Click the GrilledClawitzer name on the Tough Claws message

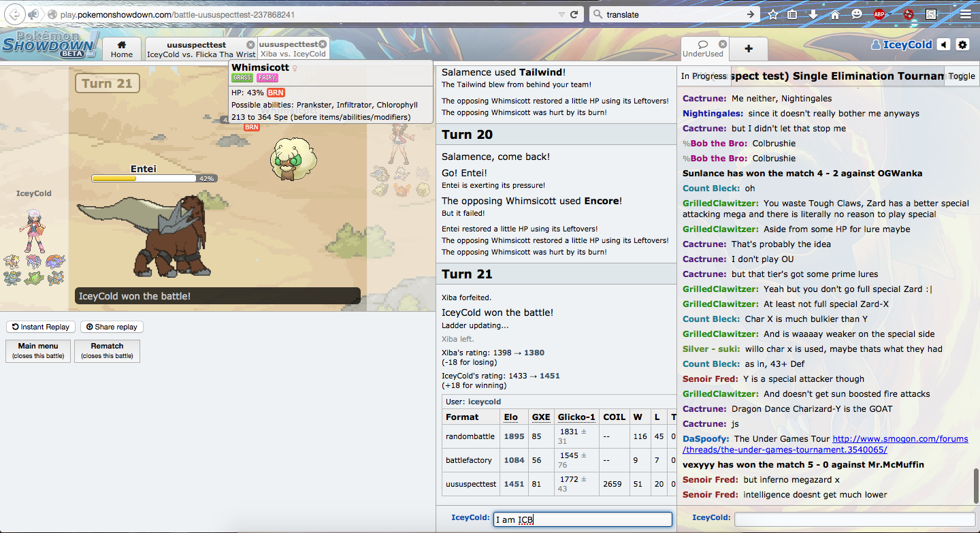tap(720, 203)
